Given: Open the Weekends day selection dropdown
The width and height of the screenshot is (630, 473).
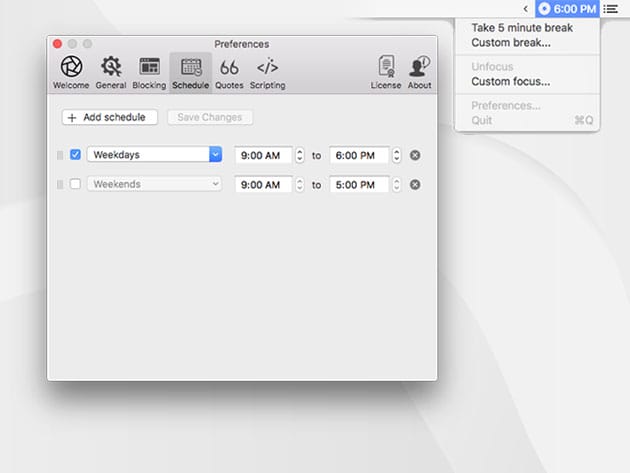Looking at the screenshot, I should tap(154, 184).
